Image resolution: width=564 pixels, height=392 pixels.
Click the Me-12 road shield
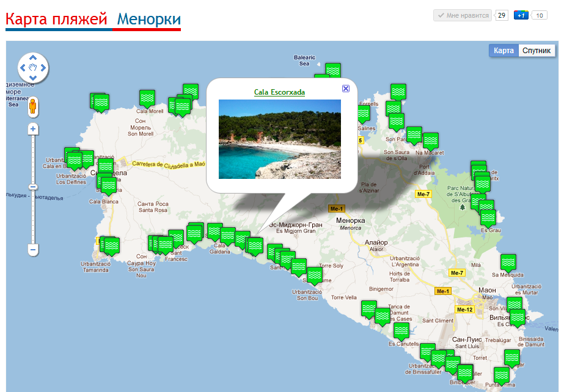pyautogui.click(x=465, y=310)
